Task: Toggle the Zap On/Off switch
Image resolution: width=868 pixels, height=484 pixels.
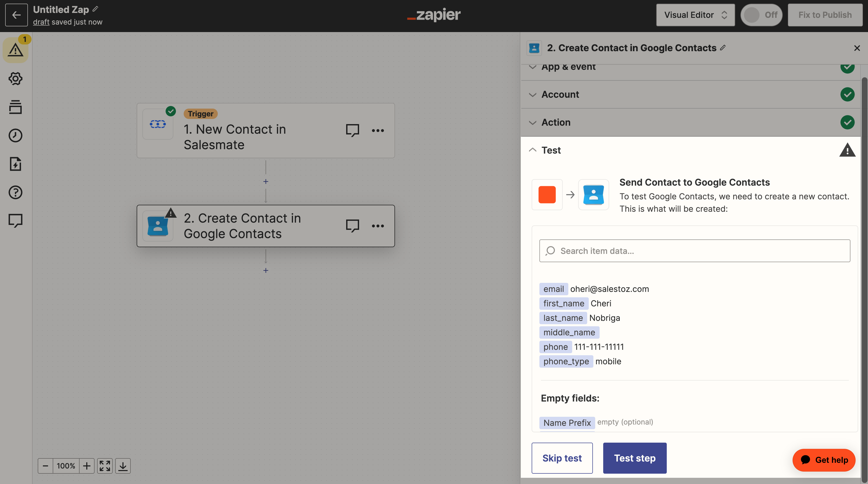Action: 761,15
